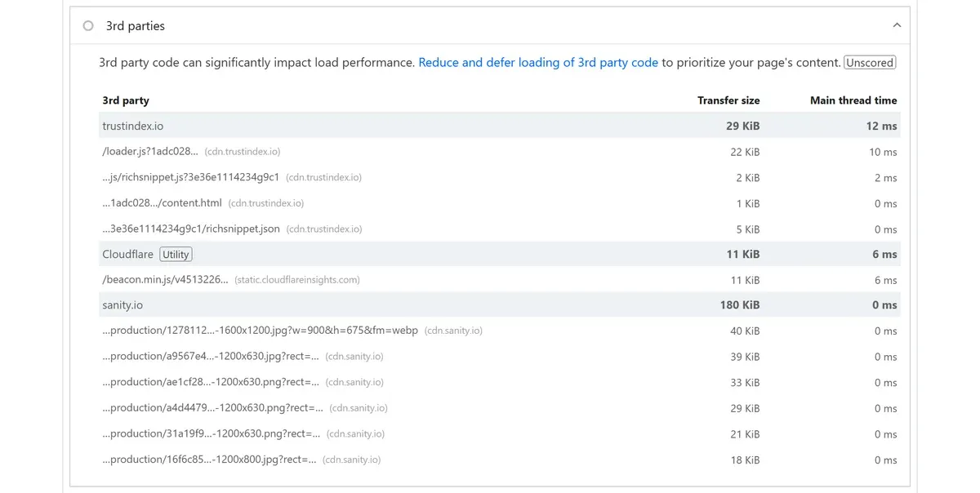
Task: Click the 6 ms Cloudflare group thread time
Action: [884, 255]
